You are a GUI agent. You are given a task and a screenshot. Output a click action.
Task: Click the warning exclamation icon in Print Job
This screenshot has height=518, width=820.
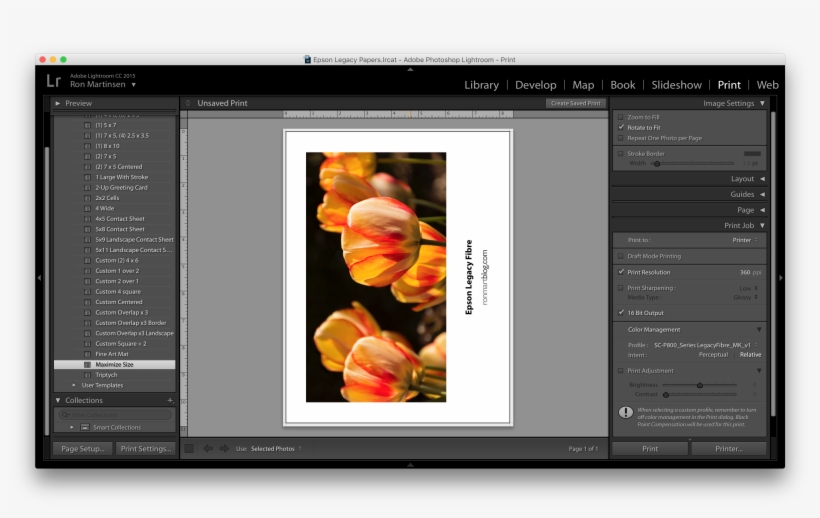625,412
